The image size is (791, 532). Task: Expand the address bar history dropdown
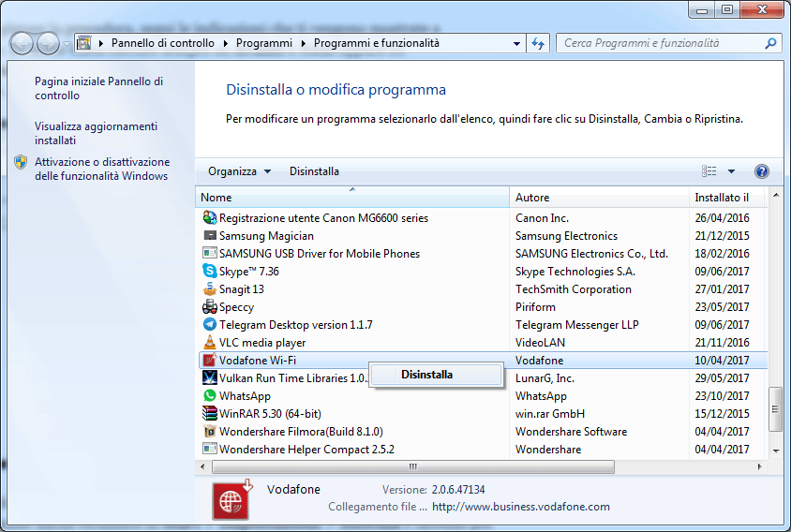516,43
